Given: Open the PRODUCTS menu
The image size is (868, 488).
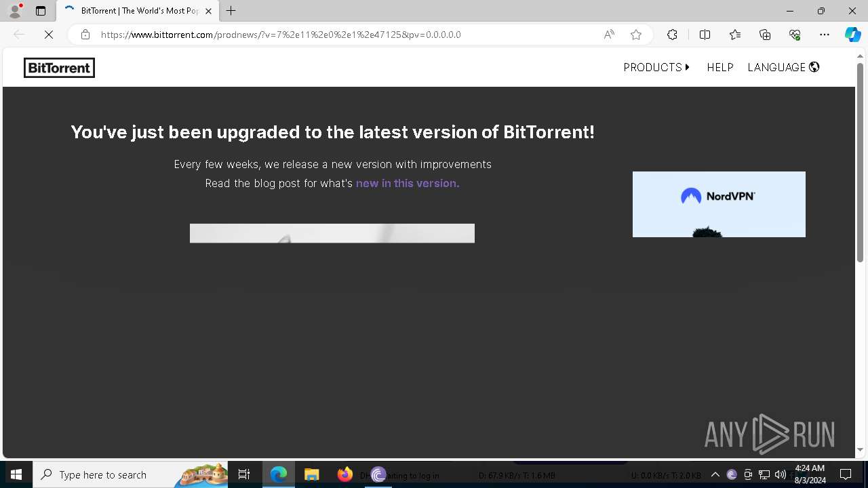Looking at the screenshot, I should [x=656, y=67].
